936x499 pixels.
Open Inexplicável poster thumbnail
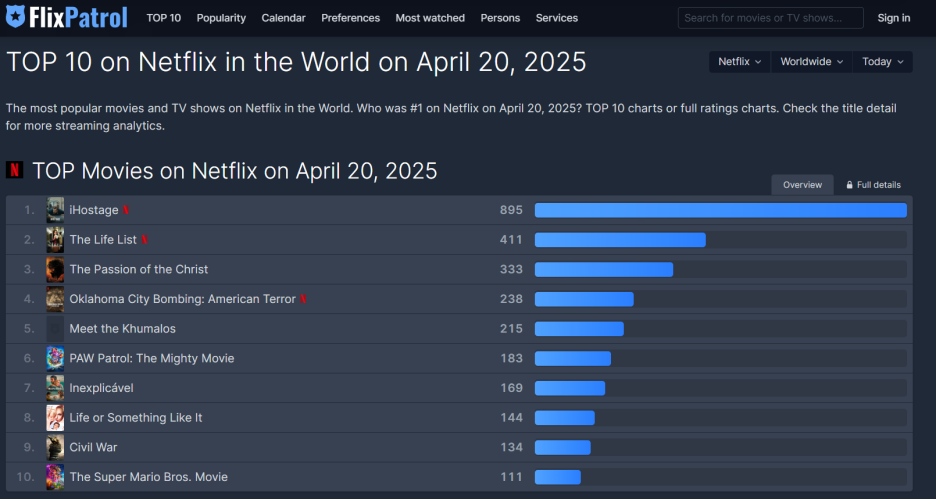click(x=55, y=388)
